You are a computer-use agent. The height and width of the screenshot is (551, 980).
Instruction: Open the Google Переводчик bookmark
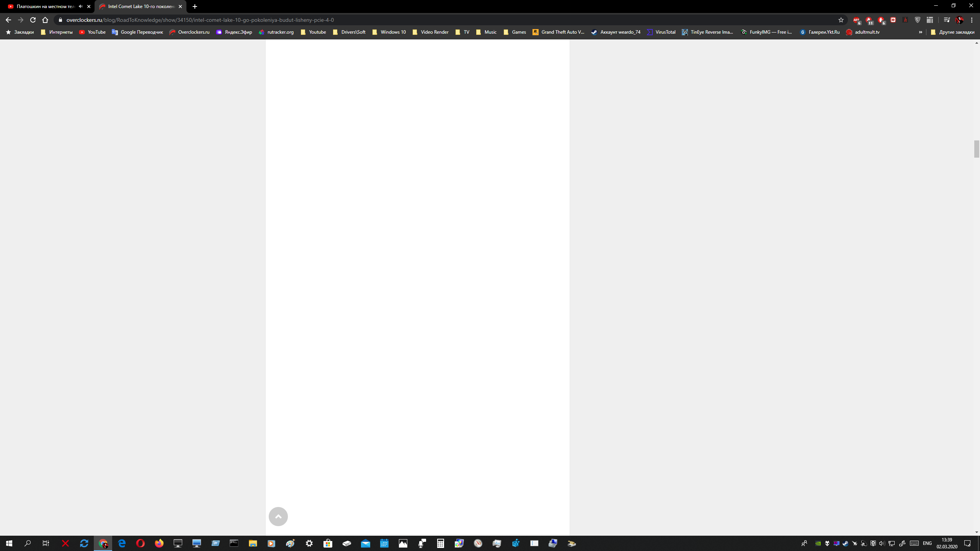point(137,32)
